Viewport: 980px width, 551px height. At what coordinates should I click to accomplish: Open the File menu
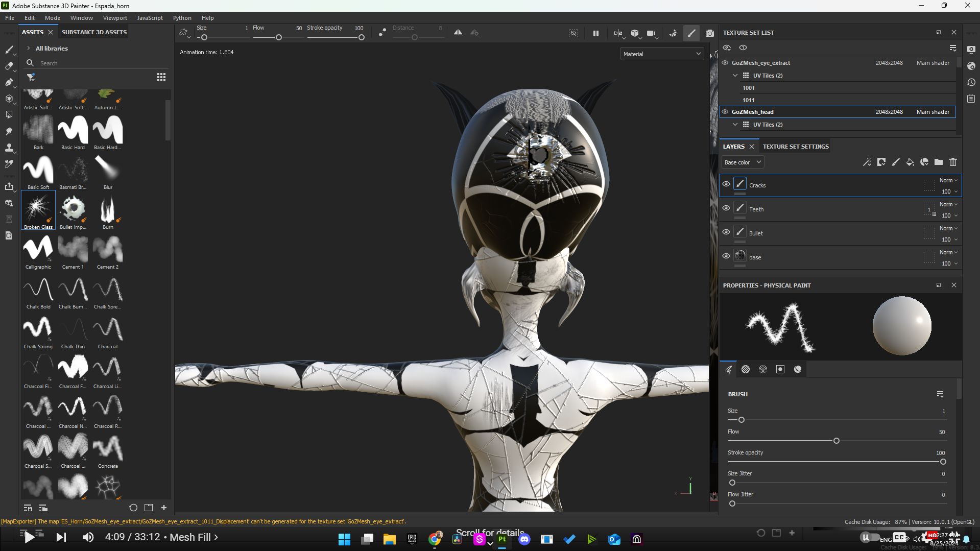[x=10, y=18]
